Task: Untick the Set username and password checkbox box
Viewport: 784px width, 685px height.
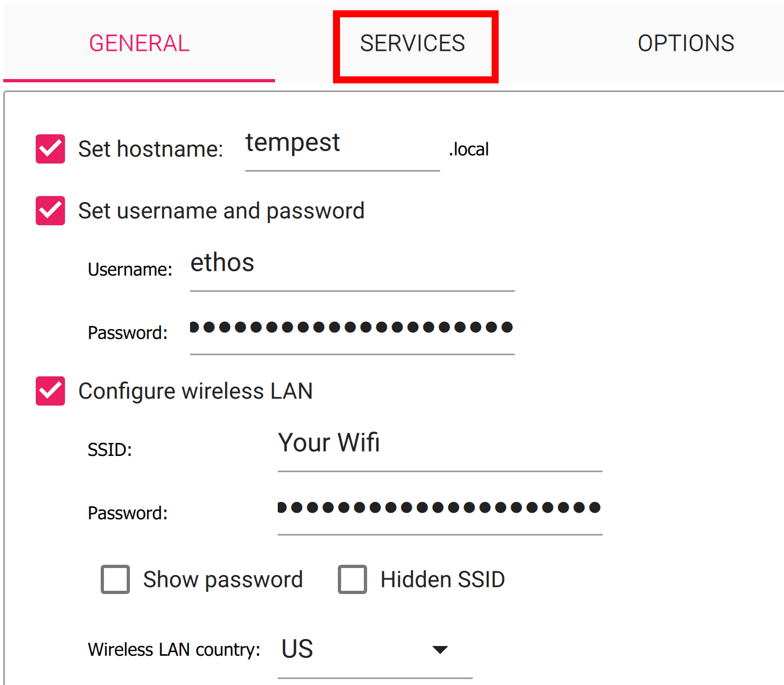Action: [x=50, y=211]
